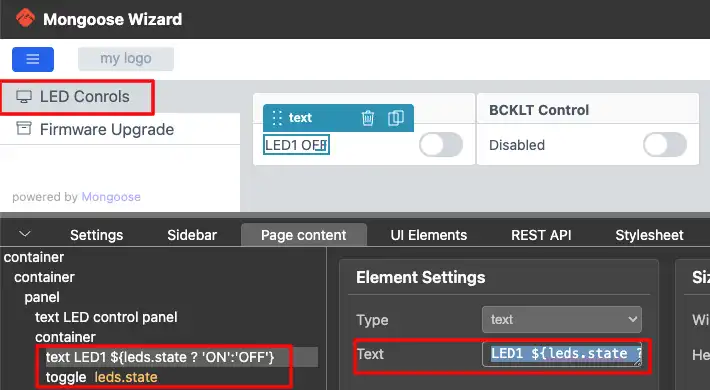
Task: Open the blue hamburger menu button
Action: [x=33, y=59]
